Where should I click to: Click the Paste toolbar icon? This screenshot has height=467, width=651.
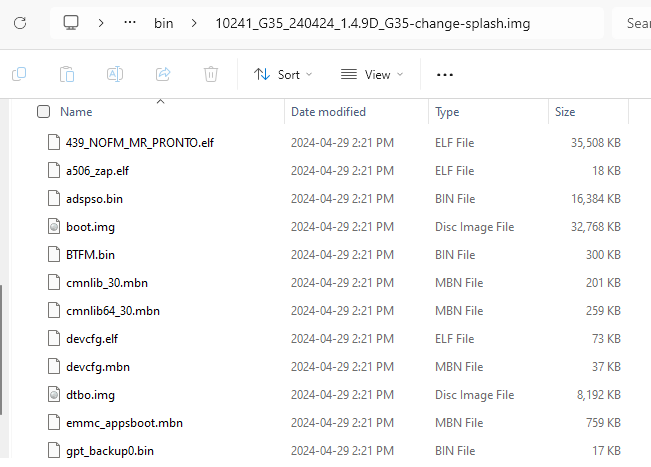[x=67, y=74]
